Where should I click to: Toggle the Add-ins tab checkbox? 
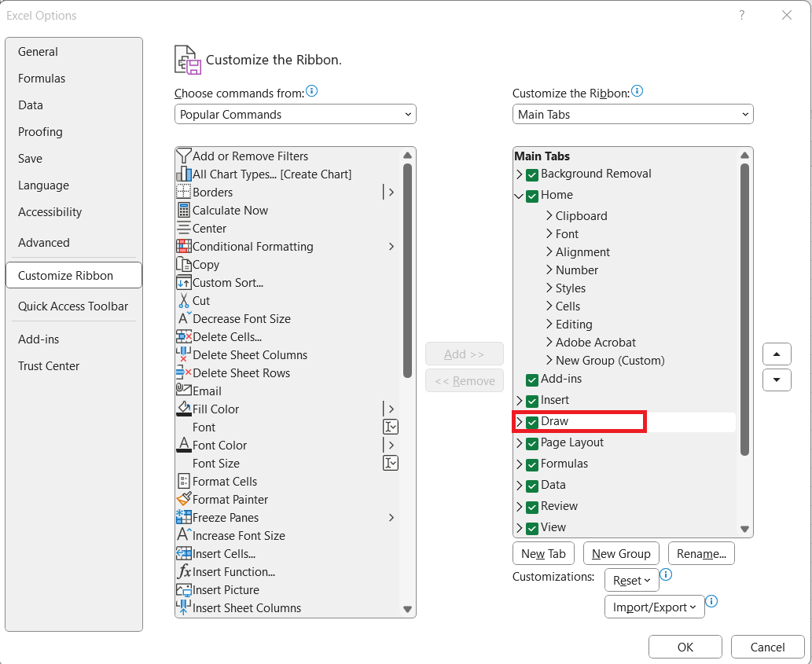(x=532, y=380)
